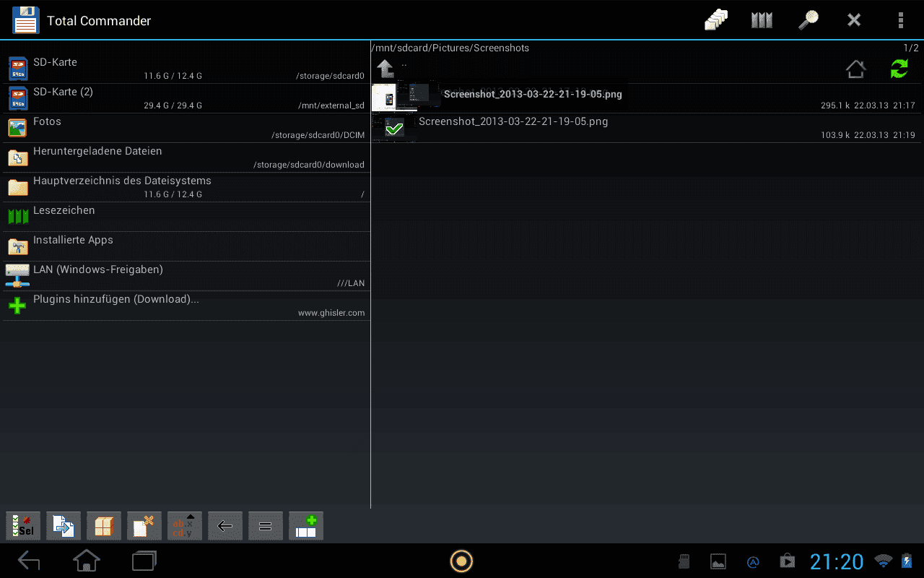Viewport: 924px width, 578px height.
Task: Tap the copy/move files button
Action: point(64,526)
